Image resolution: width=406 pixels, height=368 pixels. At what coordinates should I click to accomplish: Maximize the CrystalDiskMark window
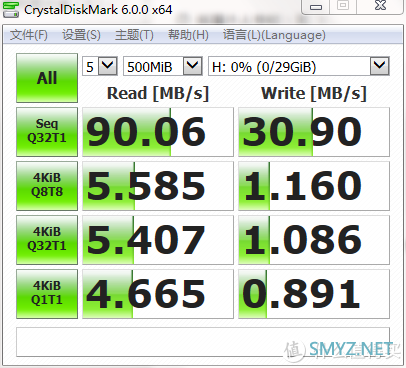pos(343,6)
